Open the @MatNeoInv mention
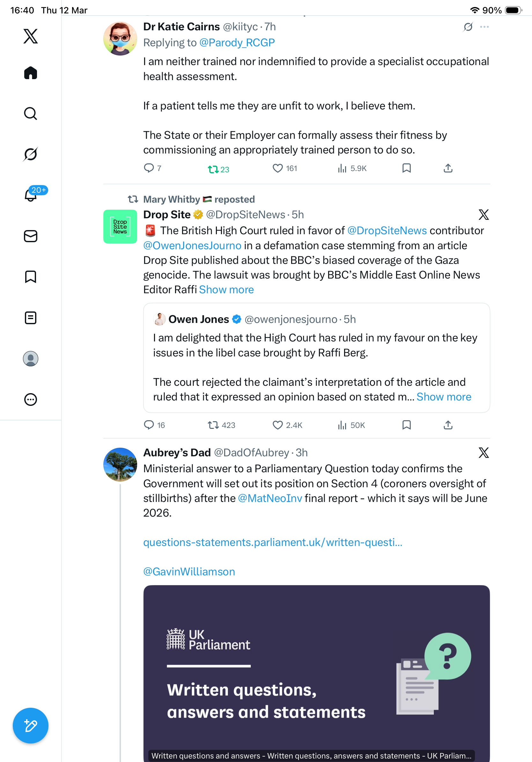The height and width of the screenshot is (762, 532). tap(270, 498)
